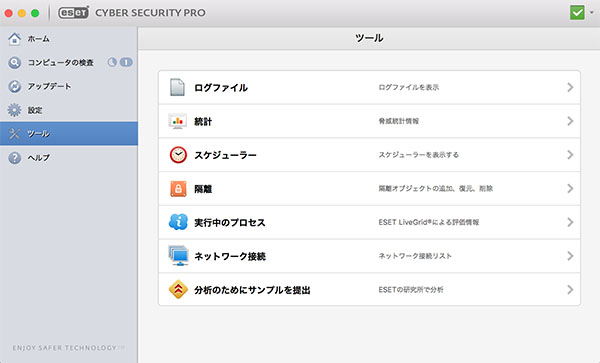Screen dimensions: 600x363
Task: Click the ネットワーク接続 monitors icon
Action: [x=178, y=256]
